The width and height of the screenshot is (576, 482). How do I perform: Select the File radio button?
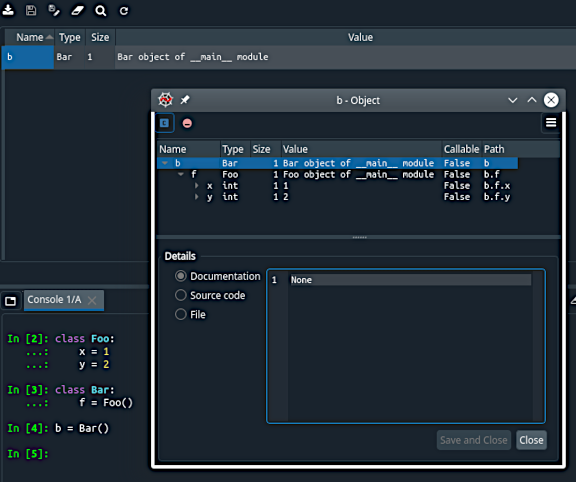[180, 314]
